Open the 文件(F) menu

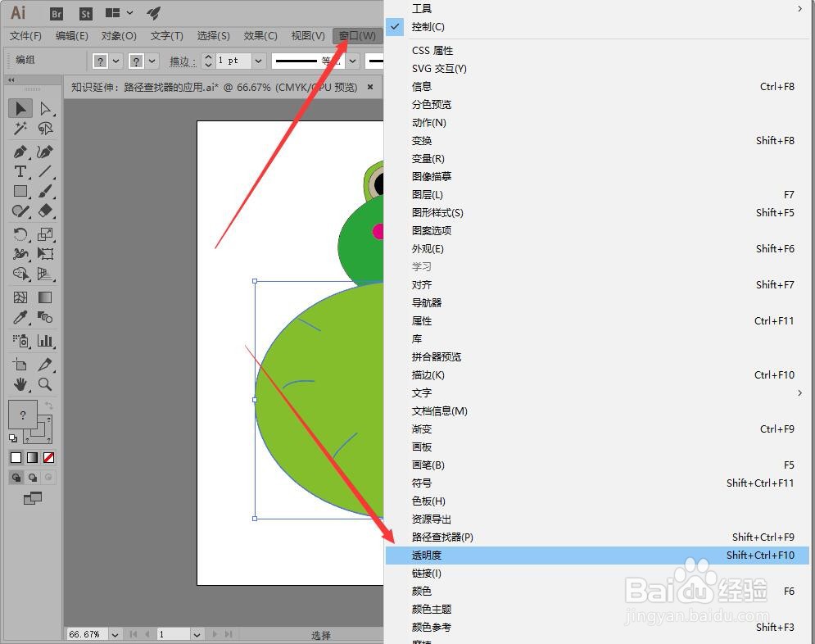coord(25,36)
